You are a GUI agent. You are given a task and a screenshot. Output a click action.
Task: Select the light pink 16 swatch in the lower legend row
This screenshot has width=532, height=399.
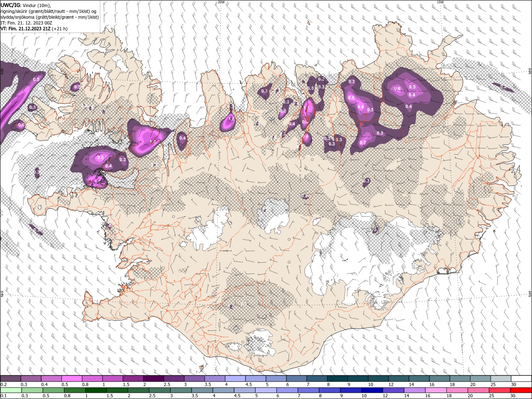click(436, 390)
